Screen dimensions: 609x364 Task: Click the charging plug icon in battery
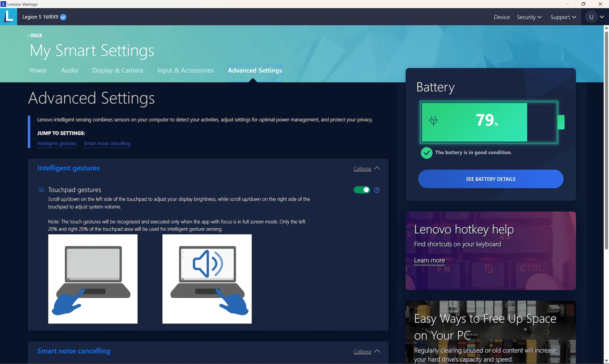coord(433,120)
